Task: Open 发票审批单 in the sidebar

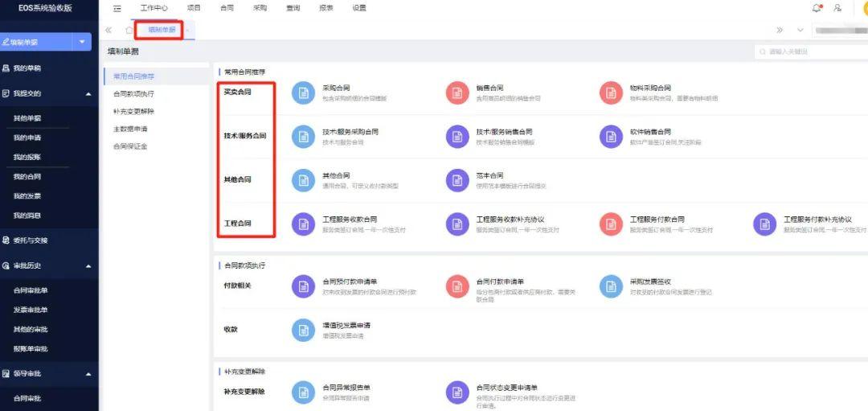Action: point(31,310)
